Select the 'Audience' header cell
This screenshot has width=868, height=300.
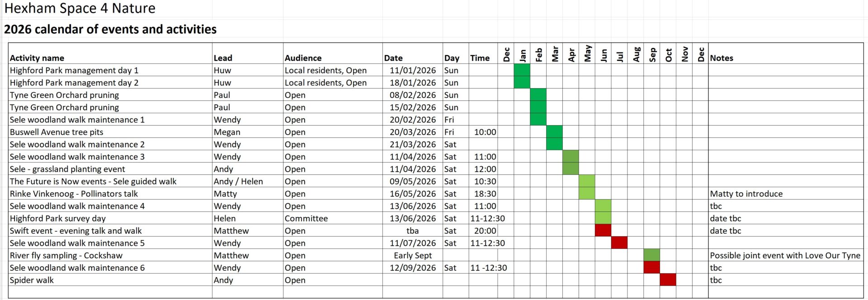(x=333, y=53)
